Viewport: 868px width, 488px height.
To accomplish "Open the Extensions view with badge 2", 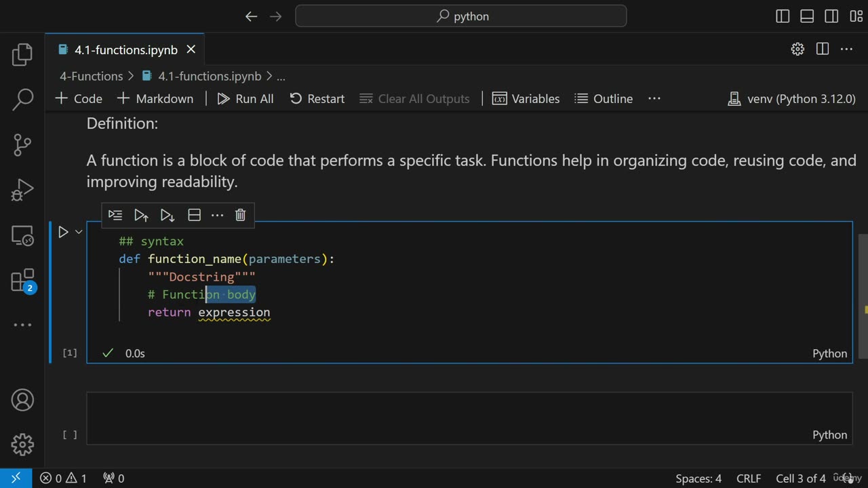I will pos(22,280).
